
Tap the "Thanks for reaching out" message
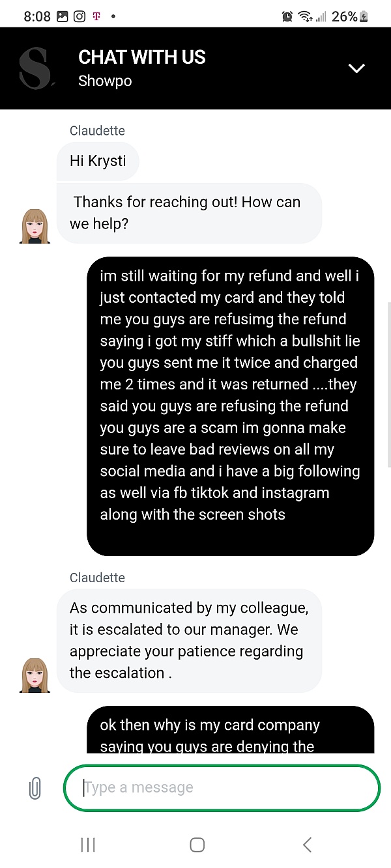click(x=189, y=213)
